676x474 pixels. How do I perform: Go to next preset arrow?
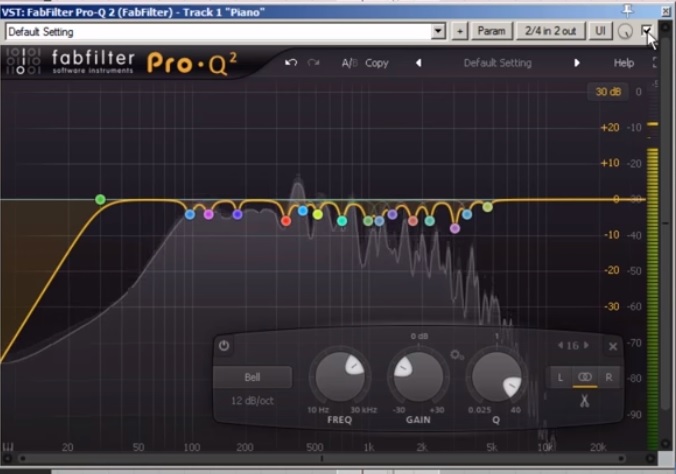click(x=577, y=63)
